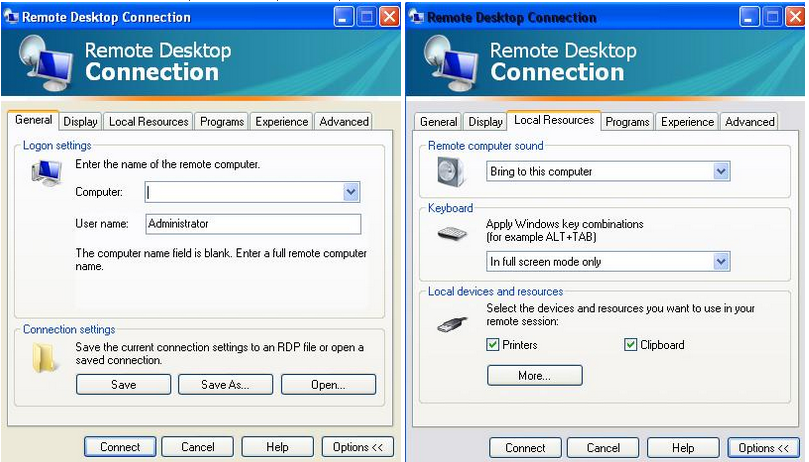Click the User name field containing Administrator
Viewport: 809px width, 462px height.
pyautogui.click(x=253, y=224)
